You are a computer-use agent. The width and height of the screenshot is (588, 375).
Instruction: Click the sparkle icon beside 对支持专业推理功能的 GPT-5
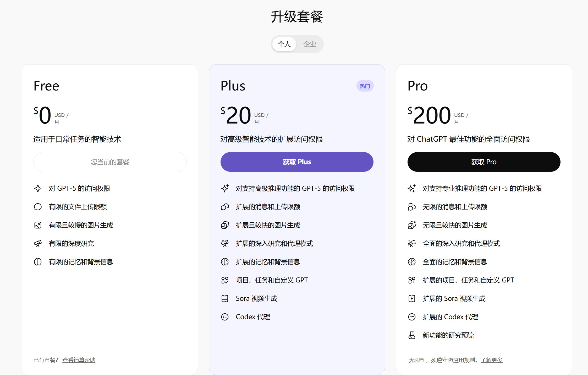point(412,188)
